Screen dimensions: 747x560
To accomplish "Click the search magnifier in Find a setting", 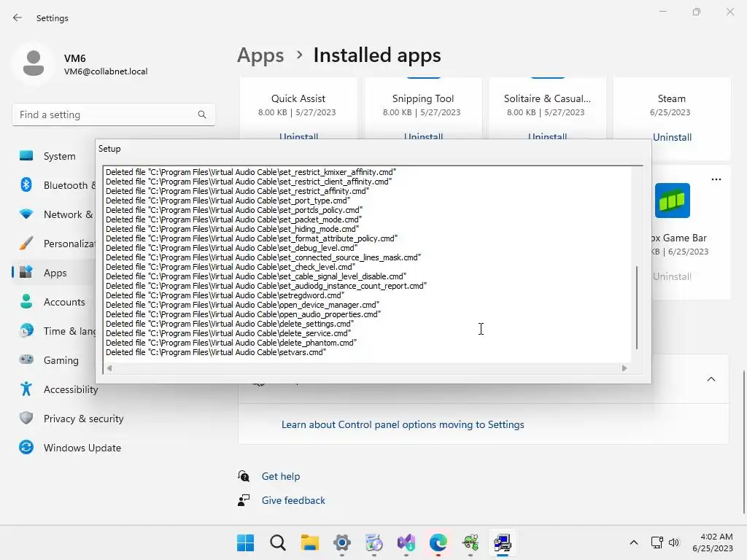I will (202, 114).
